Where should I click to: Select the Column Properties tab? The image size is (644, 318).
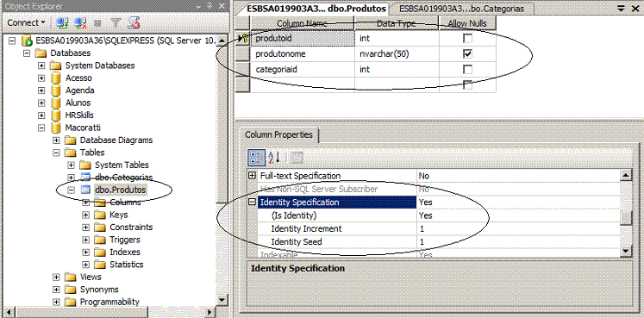pos(278,134)
